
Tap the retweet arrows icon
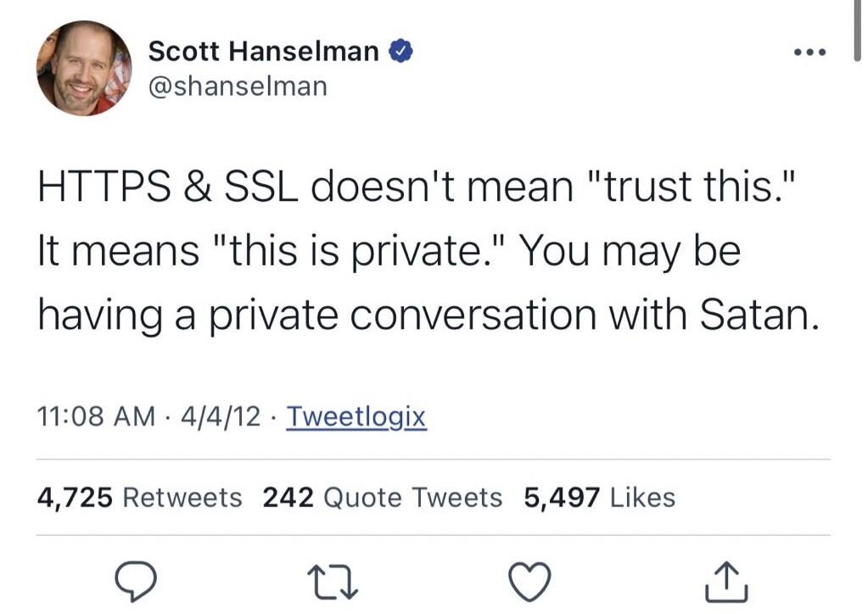coord(333,582)
